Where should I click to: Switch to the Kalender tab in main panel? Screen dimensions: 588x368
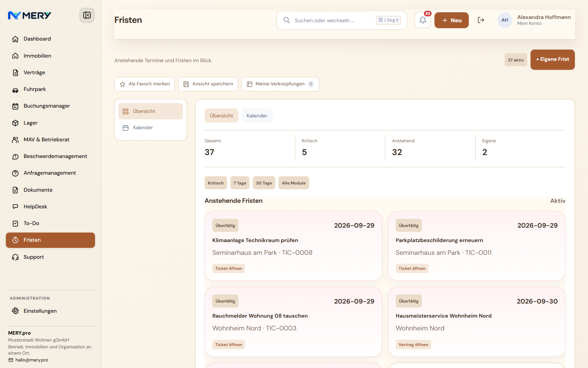pyautogui.click(x=257, y=116)
